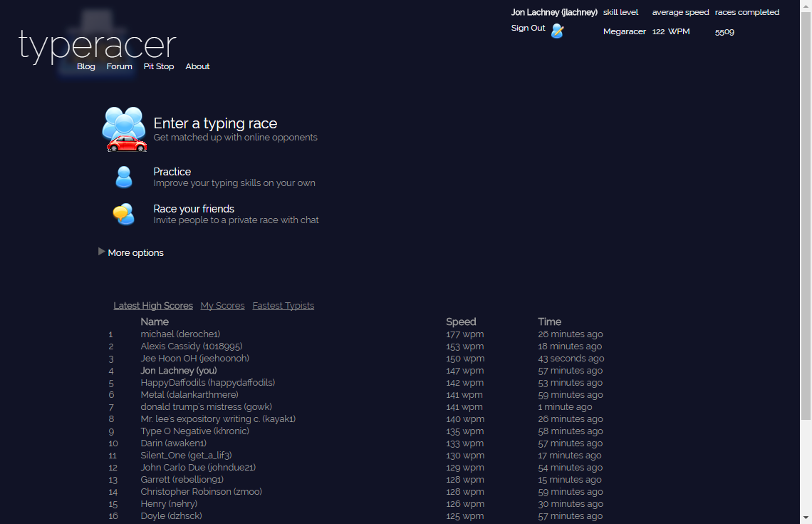Click Mr. lee's expository writing c. (kayak1)
812x524 pixels.
point(218,418)
